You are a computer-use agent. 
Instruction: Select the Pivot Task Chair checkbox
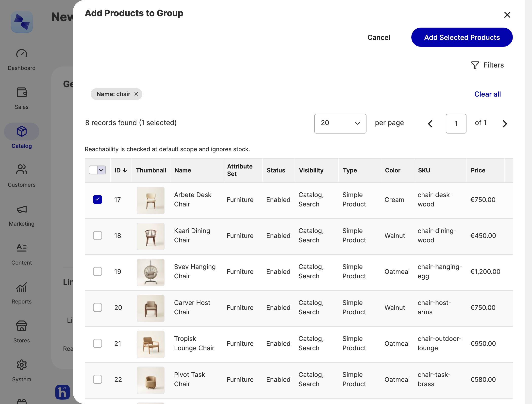[x=98, y=379]
